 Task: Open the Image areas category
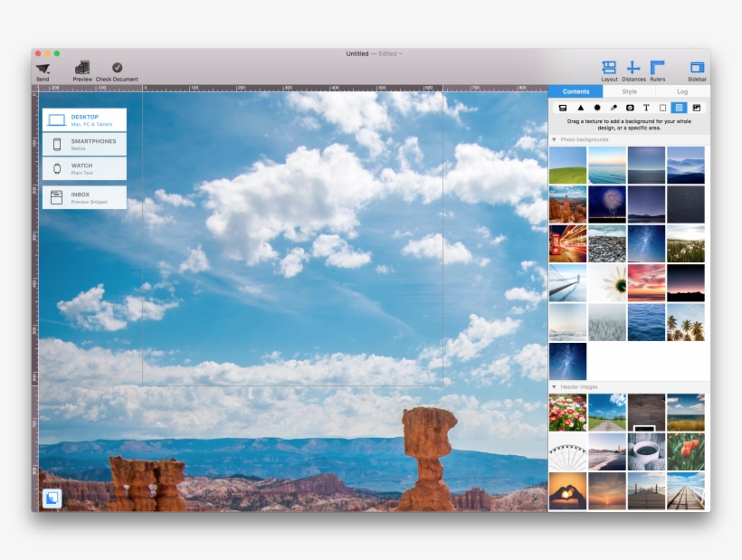662,108
